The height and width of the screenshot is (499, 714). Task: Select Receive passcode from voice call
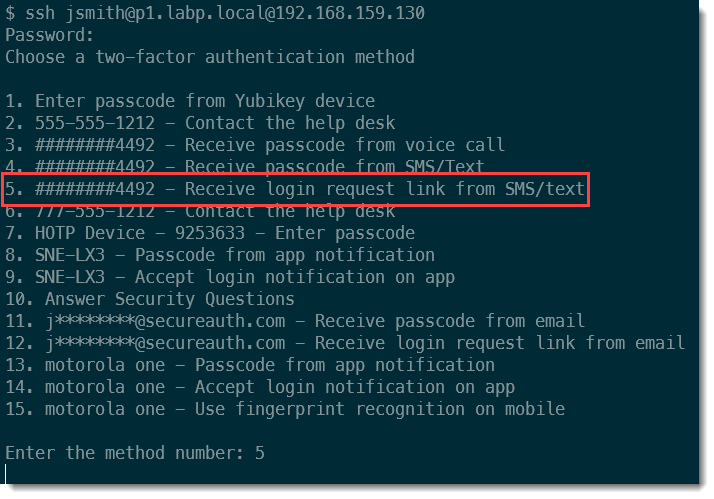[255, 145]
